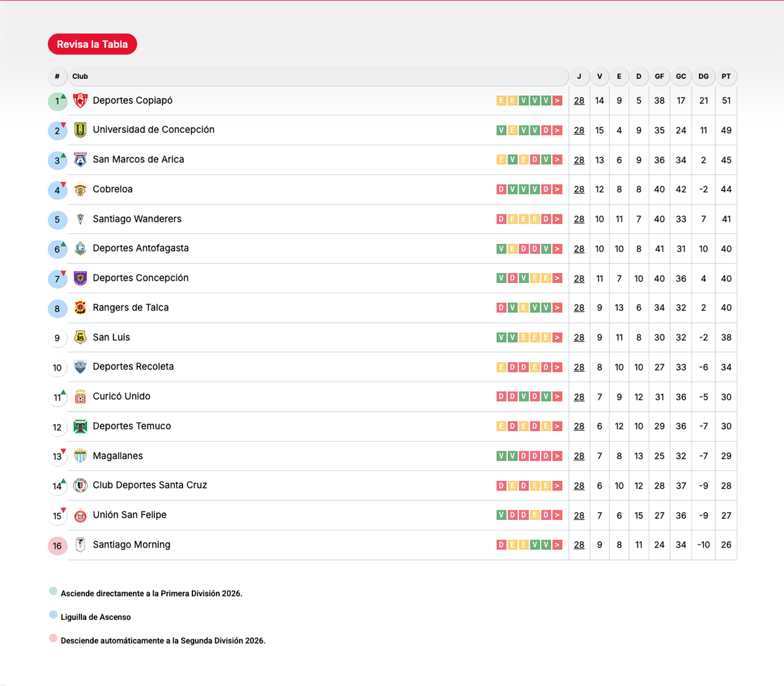Click the Universidad de Concepción crest icon
784x686 pixels.
[x=80, y=130]
